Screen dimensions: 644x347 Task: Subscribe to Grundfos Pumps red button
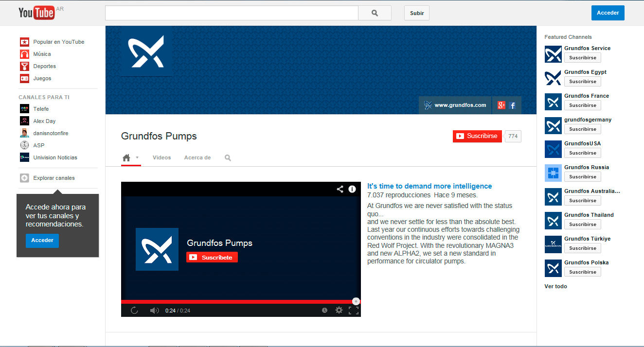tap(477, 136)
